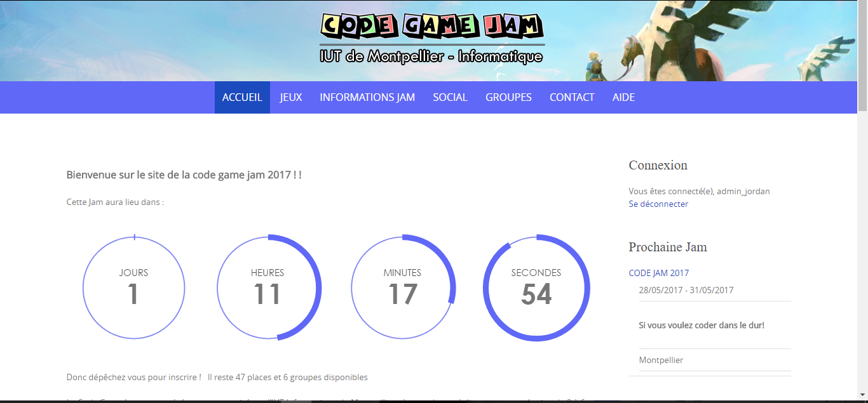Click the Heures countdown circle
The image size is (868, 403).
pos(268,288)
